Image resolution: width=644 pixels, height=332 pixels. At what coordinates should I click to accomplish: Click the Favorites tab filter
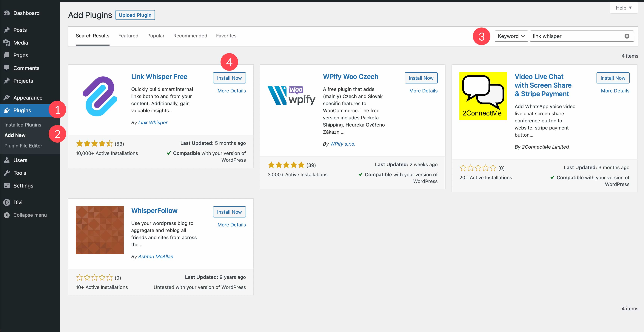pos(226,36)
